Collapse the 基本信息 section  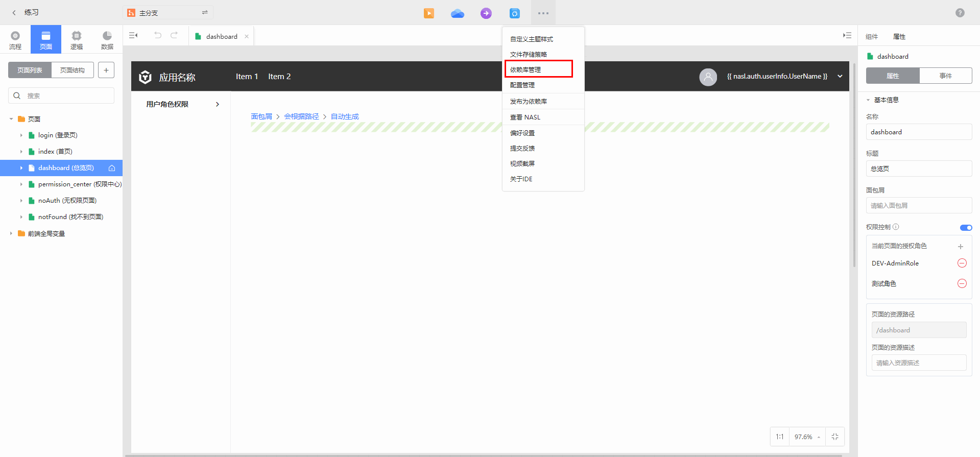868,100
